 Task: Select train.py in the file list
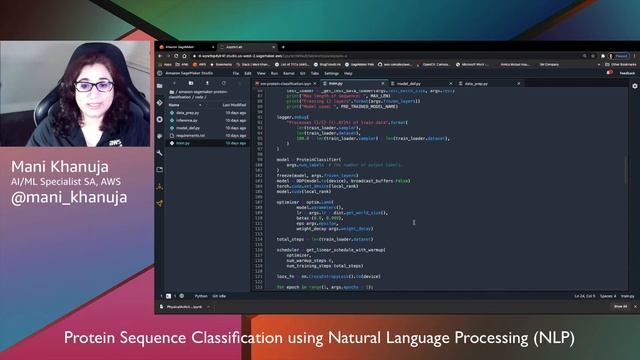pos(208,143)
